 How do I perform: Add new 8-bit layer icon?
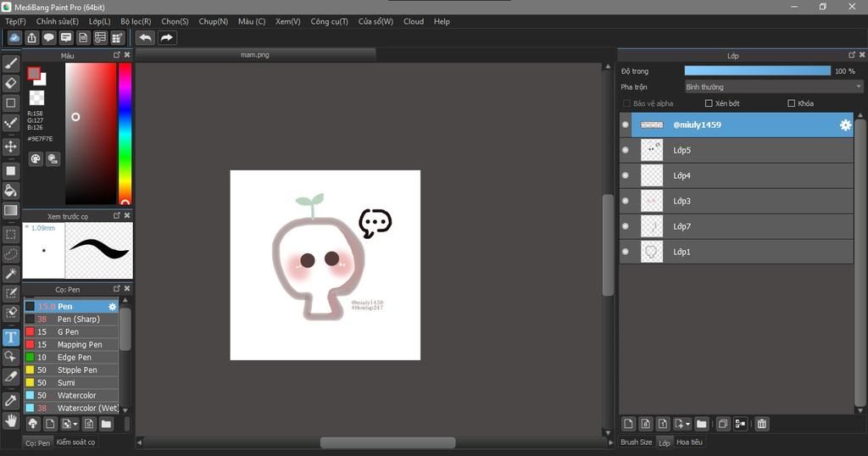645,424
